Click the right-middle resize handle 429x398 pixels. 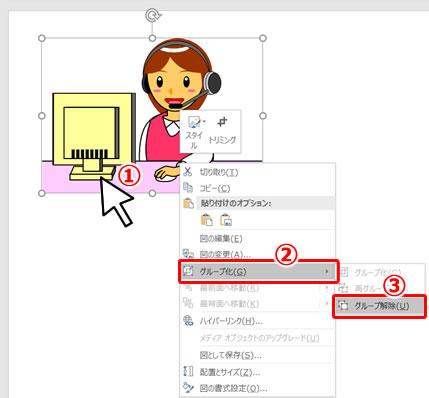click(263, 116)
